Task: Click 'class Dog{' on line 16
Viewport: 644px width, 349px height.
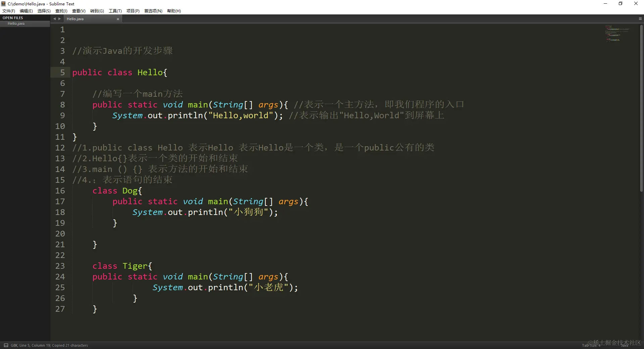Action: [x=117, y=191]
